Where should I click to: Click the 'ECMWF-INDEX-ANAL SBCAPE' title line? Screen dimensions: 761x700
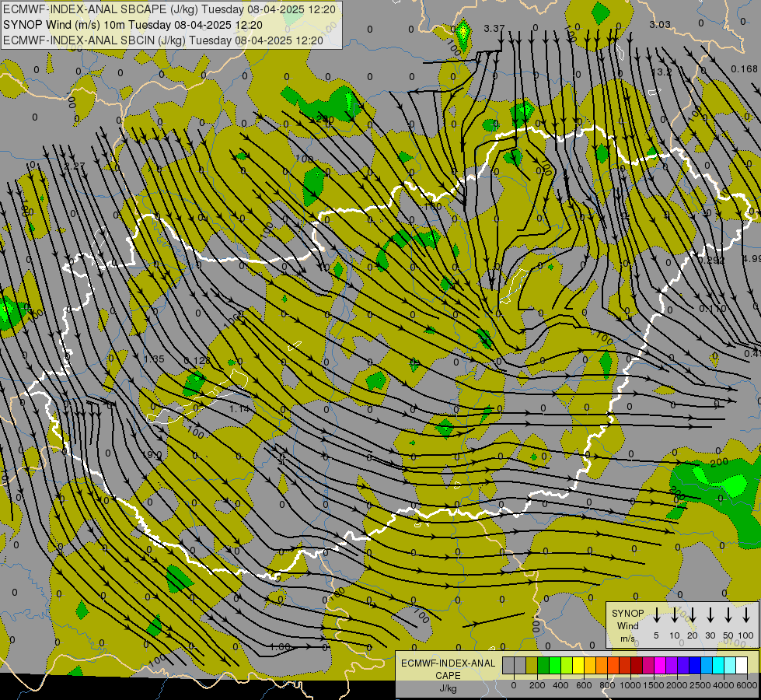point(169,9)
